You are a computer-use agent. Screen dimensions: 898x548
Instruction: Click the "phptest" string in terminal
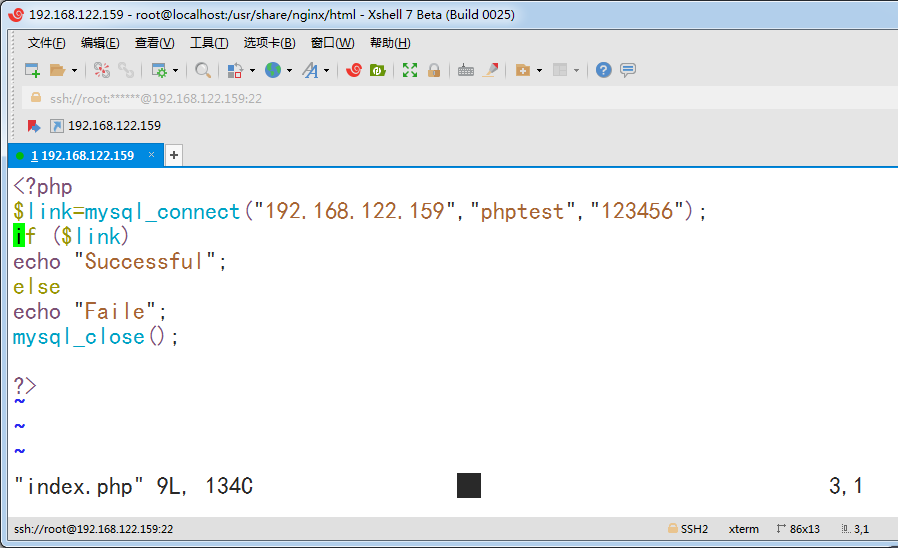[522, 212]
